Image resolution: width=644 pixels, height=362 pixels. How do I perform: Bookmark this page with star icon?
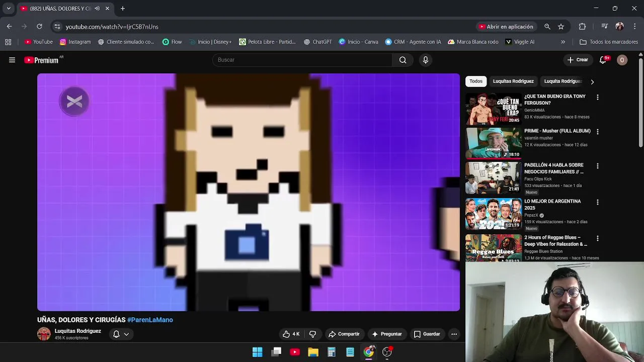(561, 27)
